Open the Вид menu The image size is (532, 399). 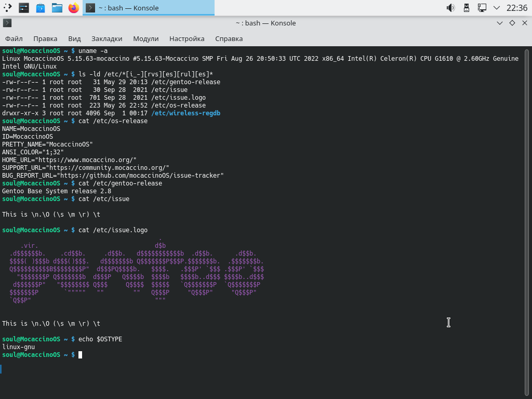point(74,38)
